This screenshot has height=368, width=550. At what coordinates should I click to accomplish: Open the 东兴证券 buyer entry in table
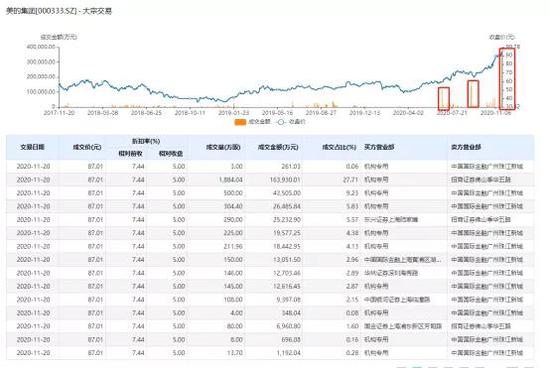click(391, 220)
